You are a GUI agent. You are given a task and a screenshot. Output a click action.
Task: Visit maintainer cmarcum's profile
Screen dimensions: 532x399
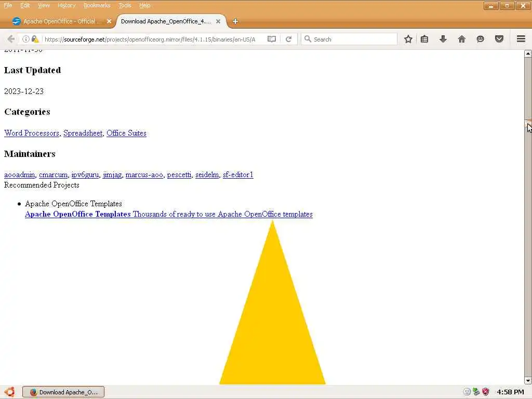click(54, 175)
